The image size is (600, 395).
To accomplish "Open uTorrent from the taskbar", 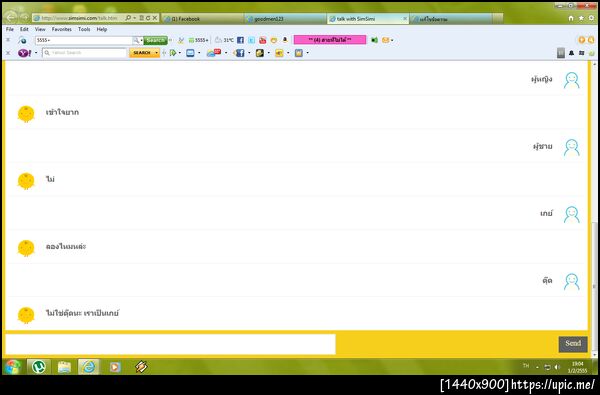I will (38, 367).
